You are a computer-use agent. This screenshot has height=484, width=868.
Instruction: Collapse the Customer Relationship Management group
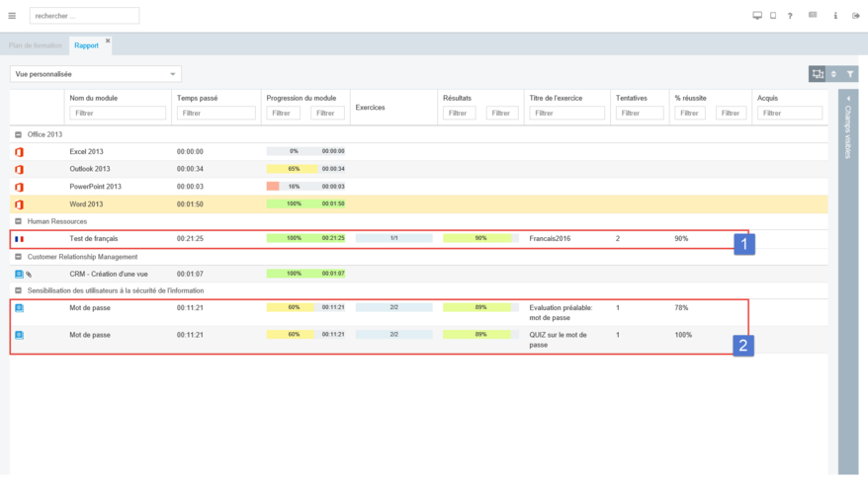(x=18, y=256)
